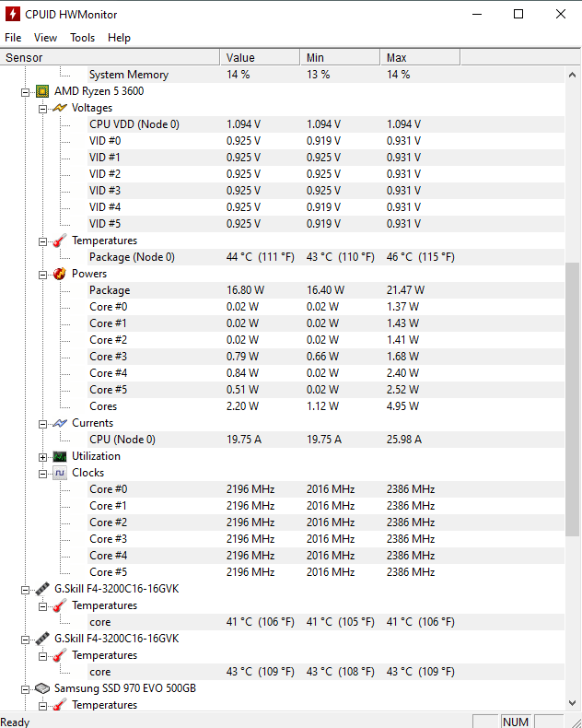Click the Value column header
This screenshot has width=582, height=728.
260,57
